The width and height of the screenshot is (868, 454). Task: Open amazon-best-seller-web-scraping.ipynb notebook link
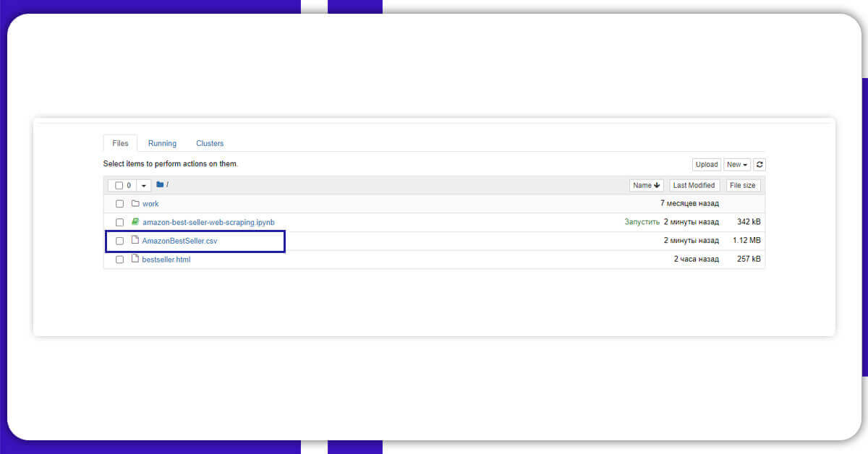point(208,222)
